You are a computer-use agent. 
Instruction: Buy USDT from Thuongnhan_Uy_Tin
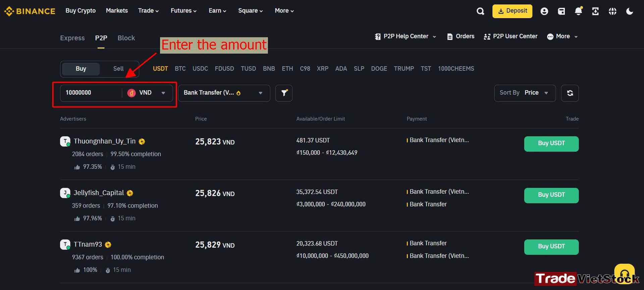click(x=551, y=144)
